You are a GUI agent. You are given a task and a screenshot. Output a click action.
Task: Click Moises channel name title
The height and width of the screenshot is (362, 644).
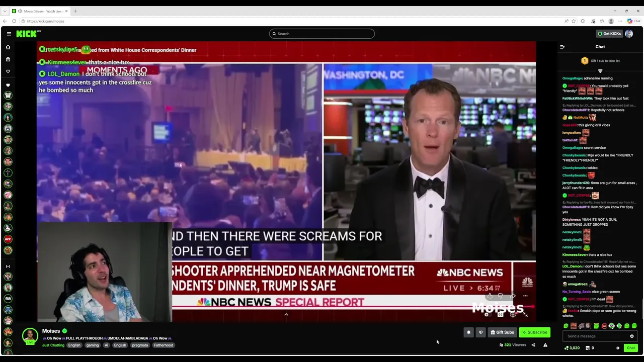pos(51,331)
